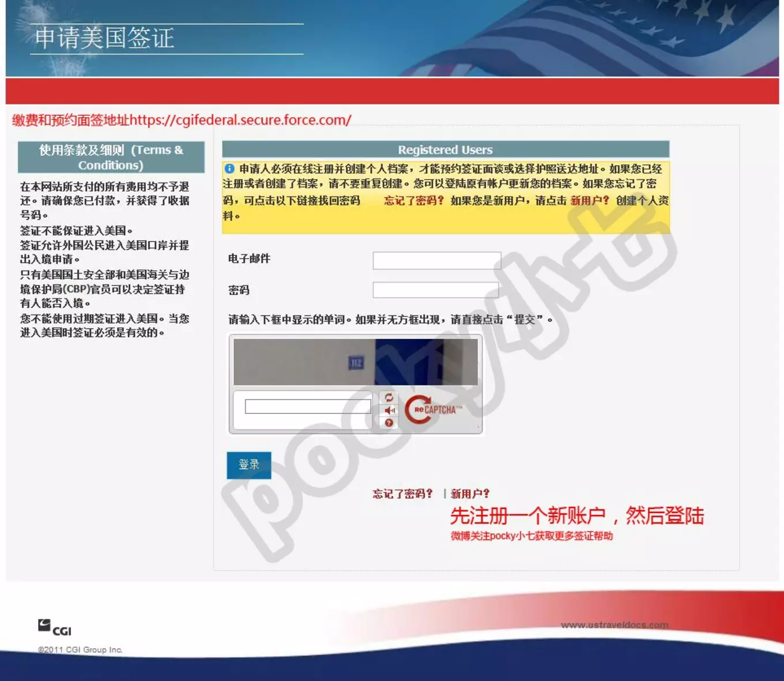Click the blue info icon in the yellow notice
This screenshot has width=784, height=681.
click(x=229, y=169)
